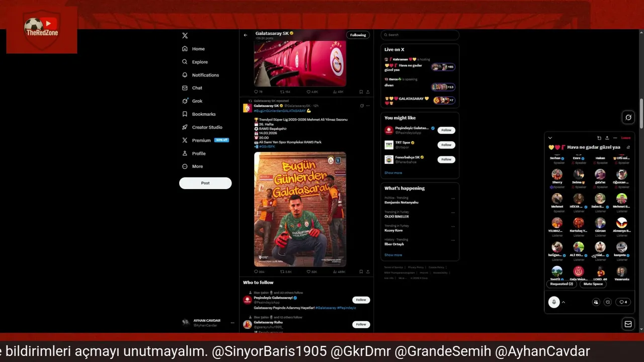644x362 pixels.
Task: Open options for İlber Ortaylı trend
Action: tap(453, 240)
